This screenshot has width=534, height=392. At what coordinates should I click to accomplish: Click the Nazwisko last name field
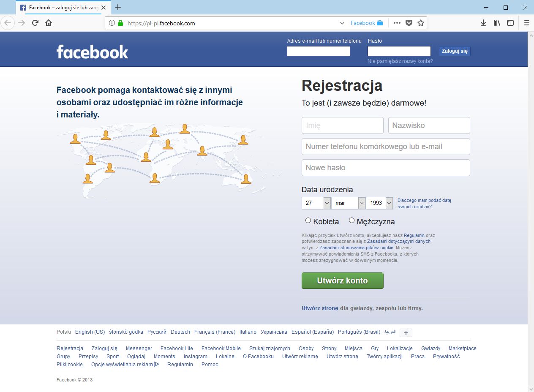(429, 125)
